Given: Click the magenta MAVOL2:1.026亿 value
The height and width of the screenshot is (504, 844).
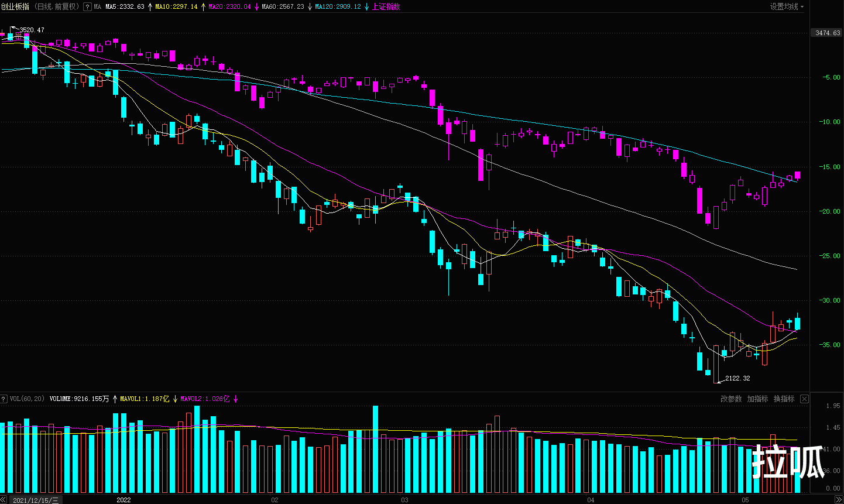Looking at the screenshot, I should [205, 399].
